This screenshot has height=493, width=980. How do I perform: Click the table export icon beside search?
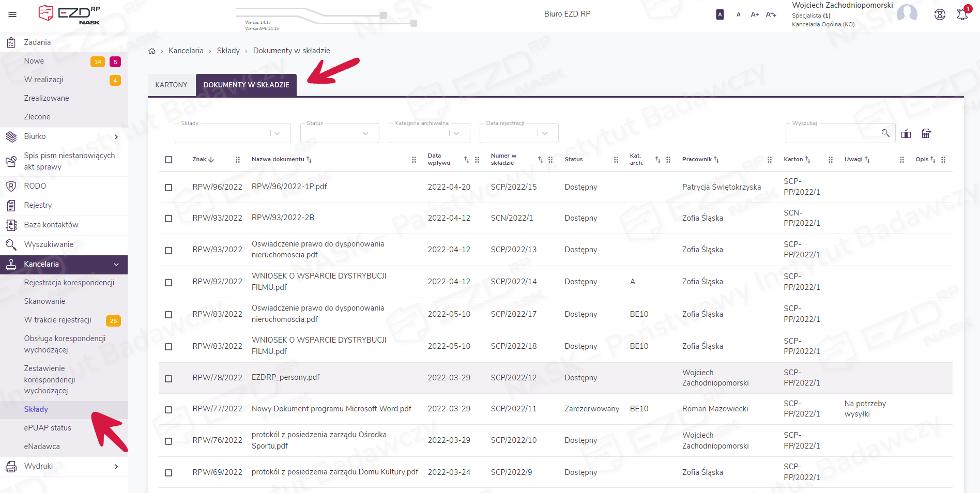[926, 134]
